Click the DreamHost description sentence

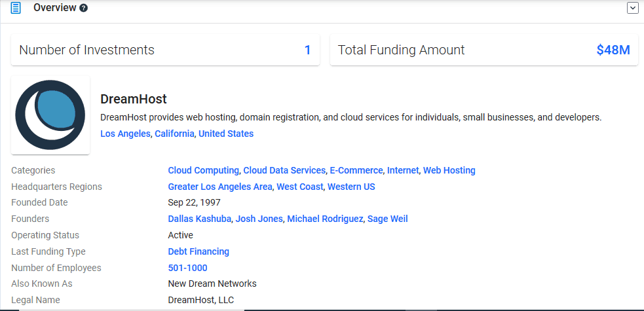pos(350,118)
